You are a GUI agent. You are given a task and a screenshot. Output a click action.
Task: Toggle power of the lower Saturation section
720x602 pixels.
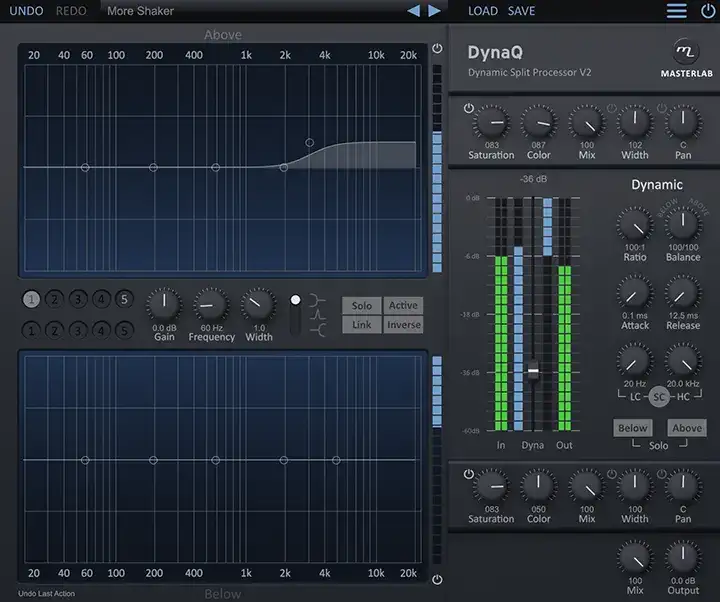pos(468,474)
